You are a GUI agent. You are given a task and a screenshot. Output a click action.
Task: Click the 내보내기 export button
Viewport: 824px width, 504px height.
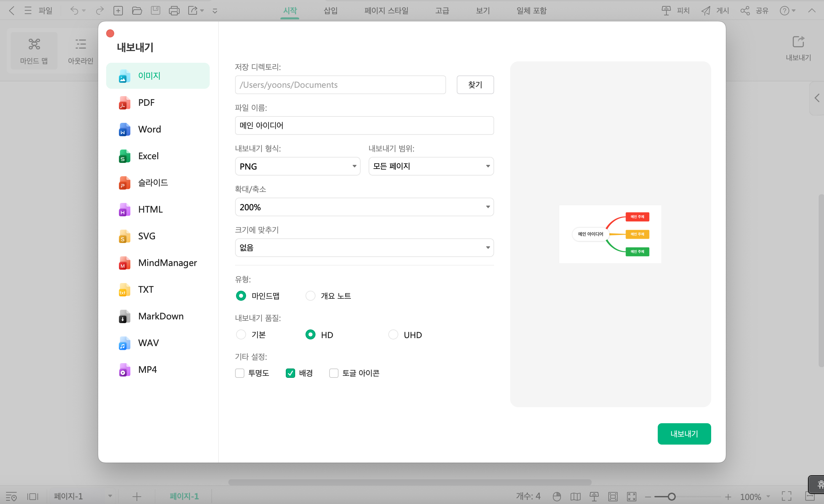tap(684, 434)
